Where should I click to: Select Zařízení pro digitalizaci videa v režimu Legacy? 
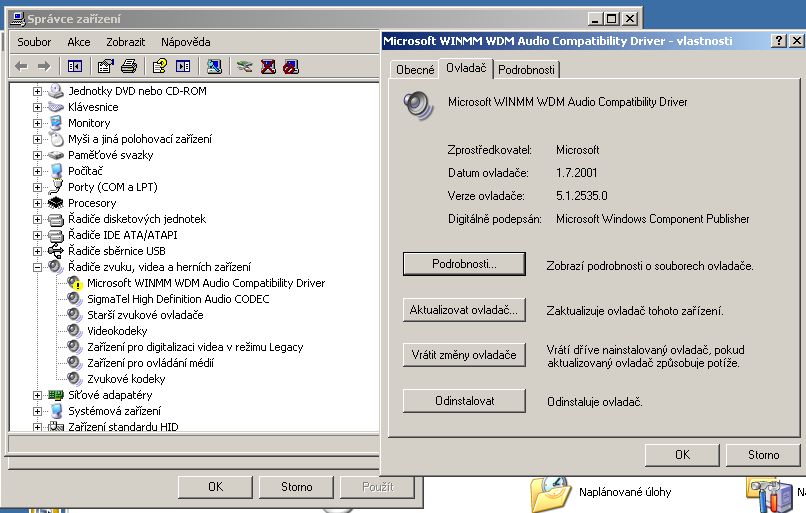click(195, 347)
